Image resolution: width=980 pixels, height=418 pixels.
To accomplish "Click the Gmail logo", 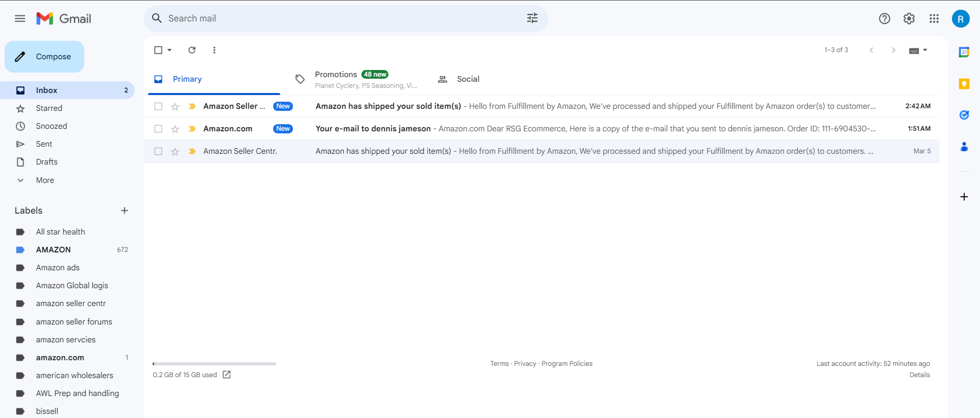I will (x=64, y=19).
